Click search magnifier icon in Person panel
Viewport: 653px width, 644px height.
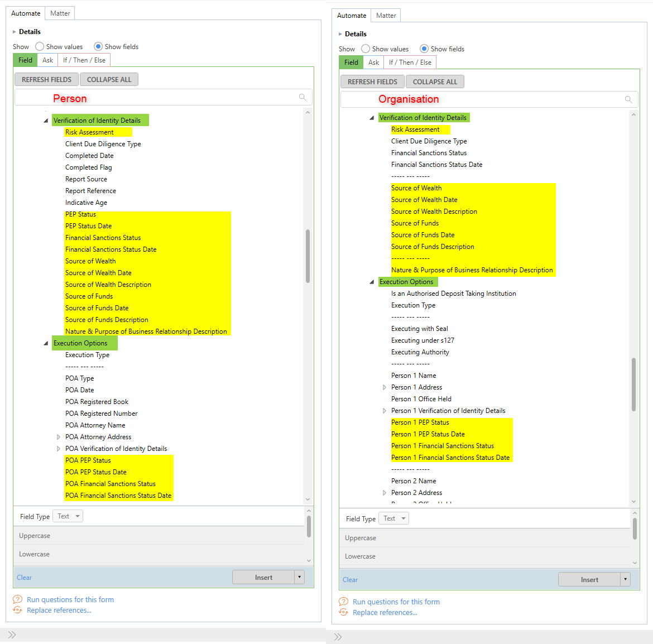click(x=303, y=98)
